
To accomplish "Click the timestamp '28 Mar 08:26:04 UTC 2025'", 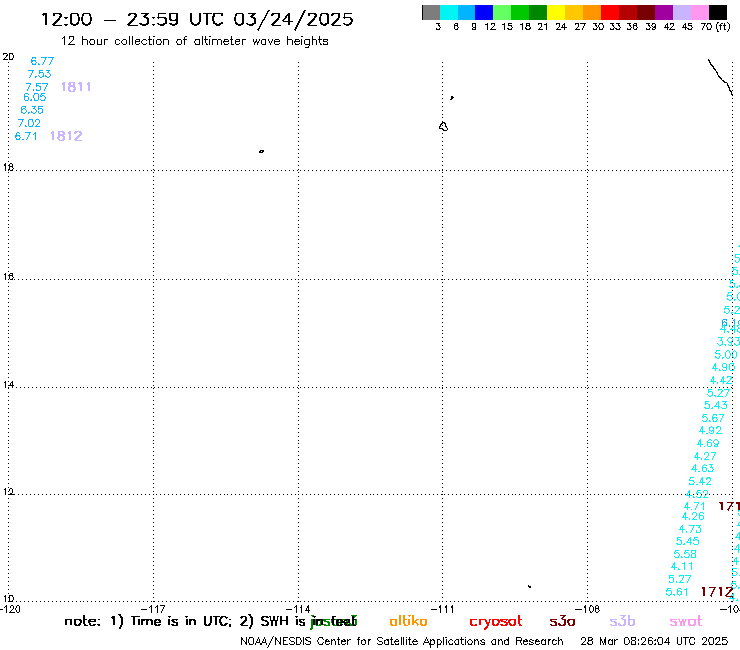I will click(x=654, y=642).
